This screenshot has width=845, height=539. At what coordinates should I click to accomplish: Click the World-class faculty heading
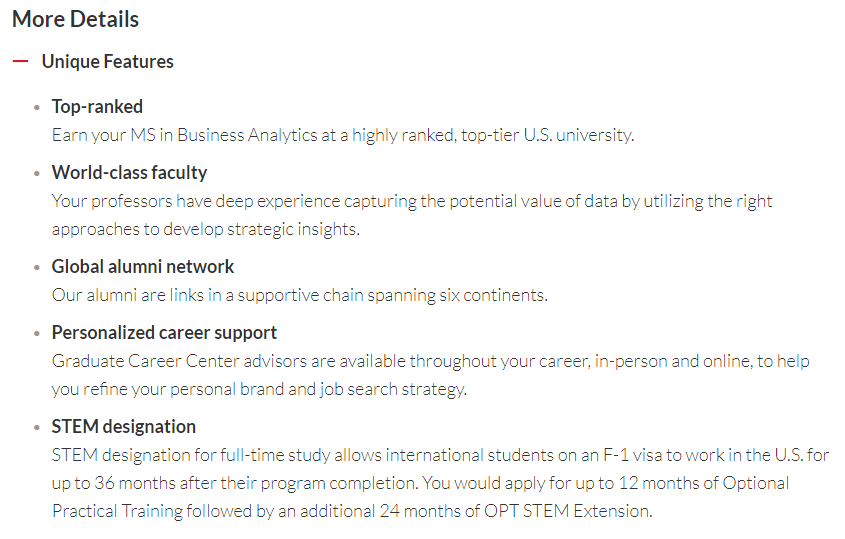(x=129, y=172)
